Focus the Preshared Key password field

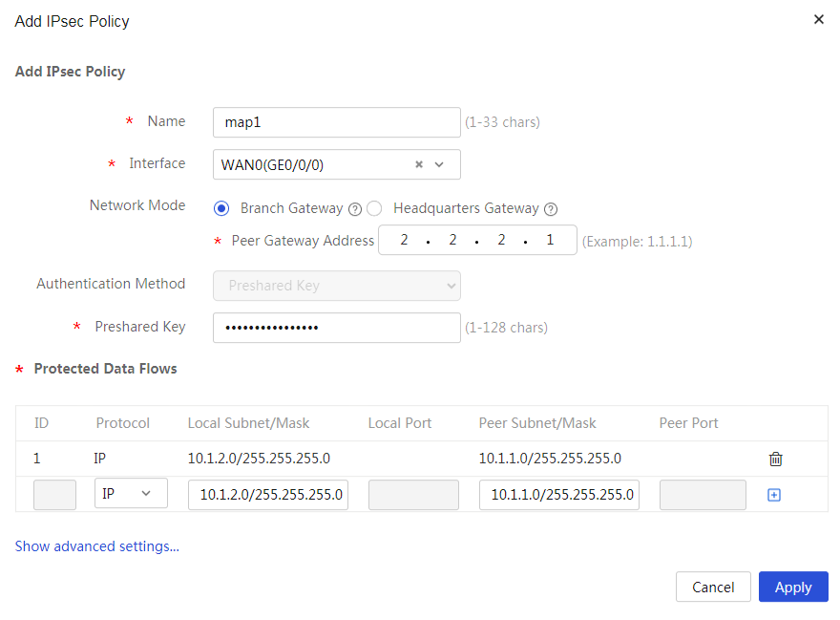tap(336, 328)
